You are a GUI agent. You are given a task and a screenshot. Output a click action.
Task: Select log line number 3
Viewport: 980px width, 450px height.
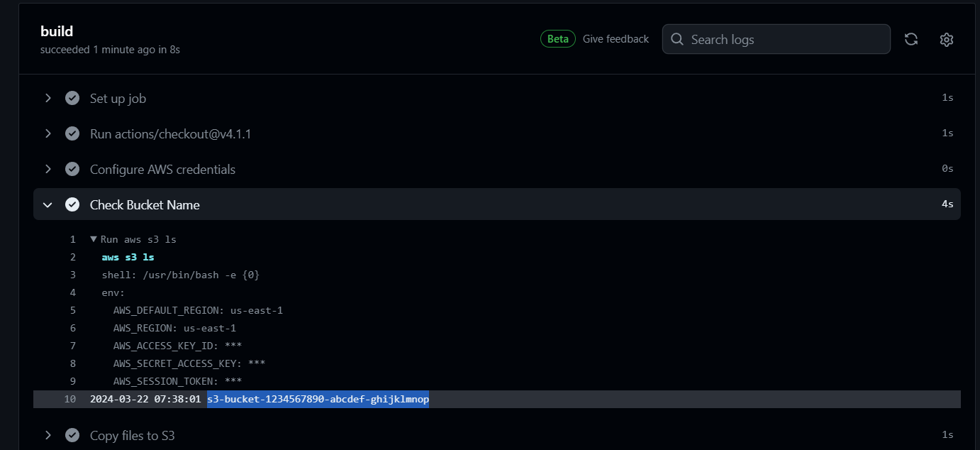click(72, 275)
